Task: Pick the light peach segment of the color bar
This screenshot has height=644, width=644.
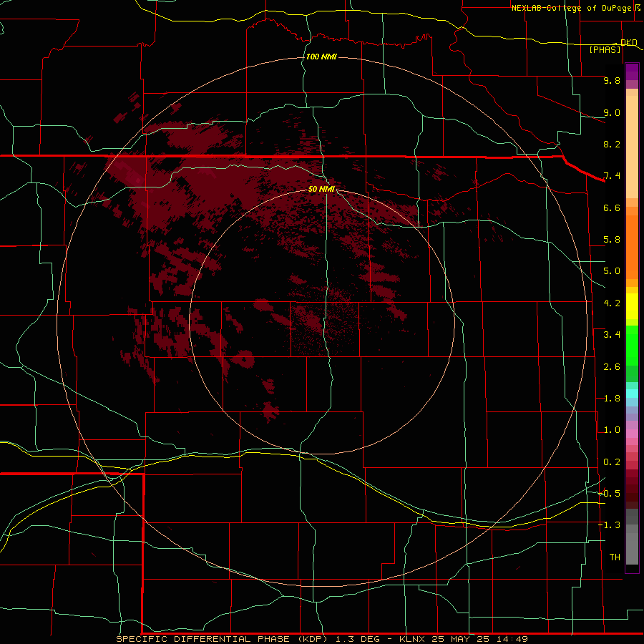Action: point(632,146)
